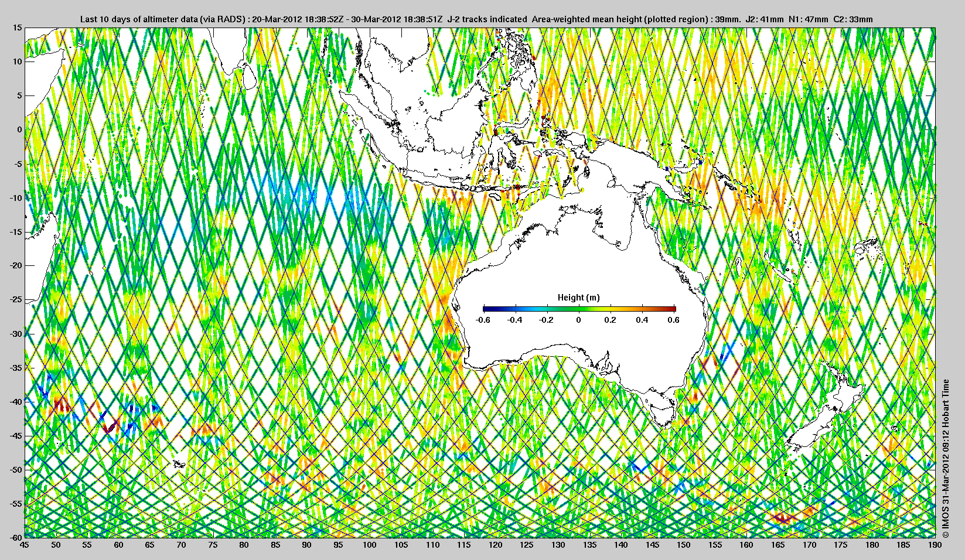965x560 pixels.
Task: Click the 'Area-weighted mean height (plotted region)' text
Action: tap(620, 19)
